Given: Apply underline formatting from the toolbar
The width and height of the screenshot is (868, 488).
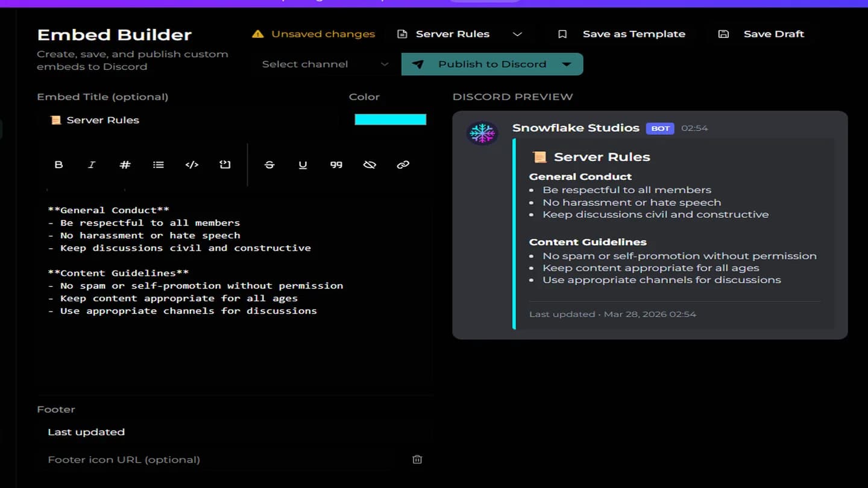Looking at the screenshot, I should (303, 164).
